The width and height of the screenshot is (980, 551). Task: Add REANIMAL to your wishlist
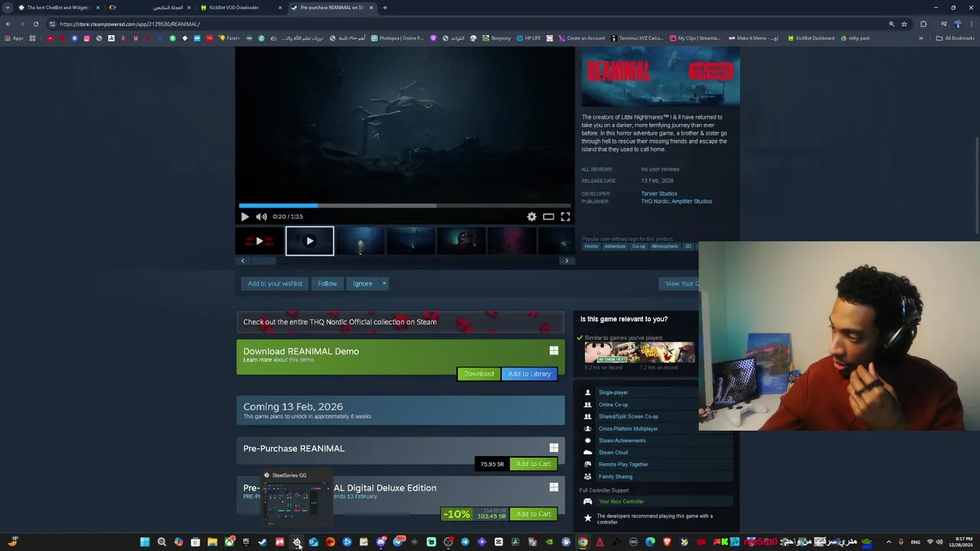275,283
